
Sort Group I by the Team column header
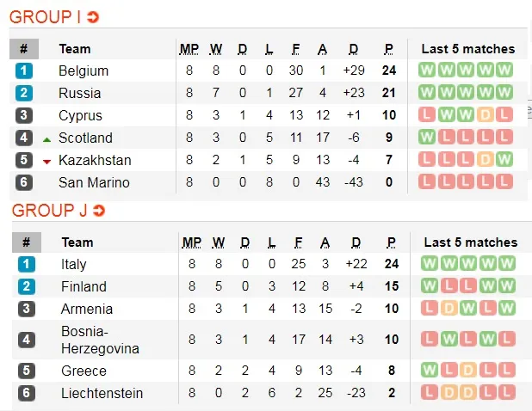click(x=74, y=49)
